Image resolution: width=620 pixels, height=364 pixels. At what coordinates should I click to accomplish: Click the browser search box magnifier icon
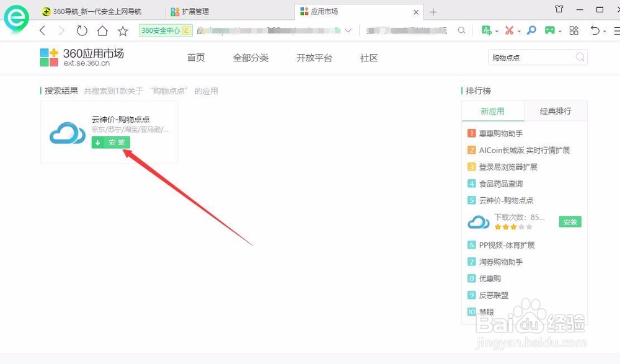point(461,30)
